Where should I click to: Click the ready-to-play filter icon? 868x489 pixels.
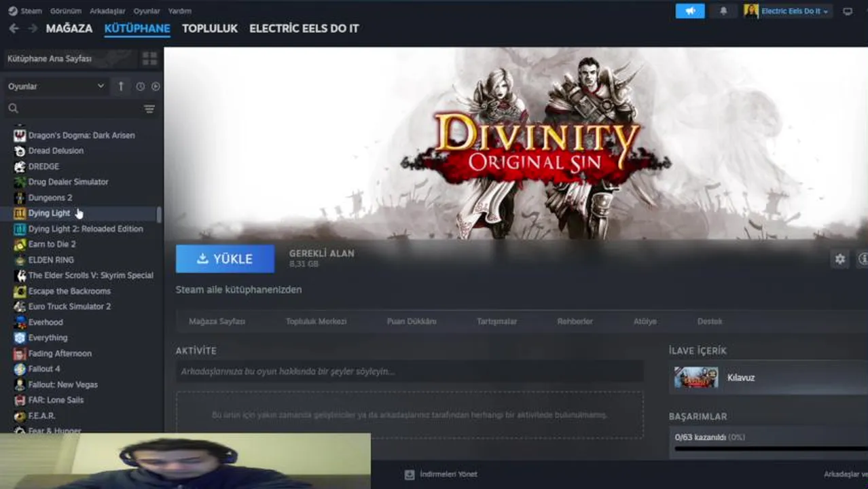point(156,86)
